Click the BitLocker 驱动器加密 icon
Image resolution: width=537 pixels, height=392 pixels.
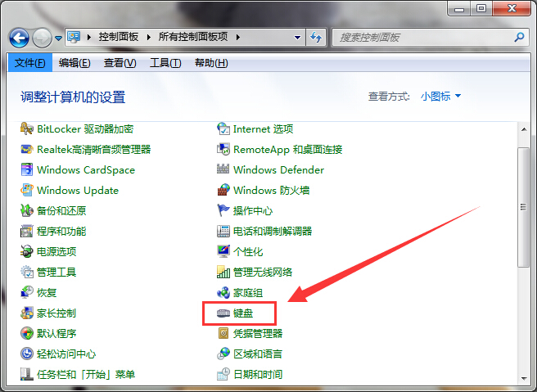[x=28, y=128]
